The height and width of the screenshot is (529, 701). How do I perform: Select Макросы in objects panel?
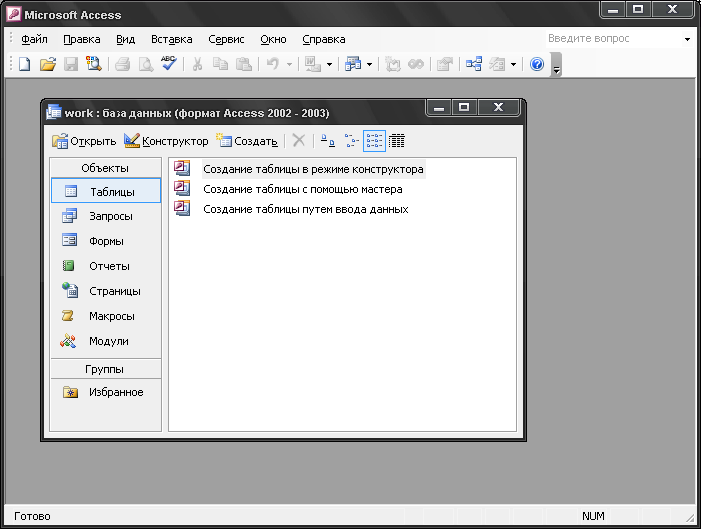tap(106, 316)
